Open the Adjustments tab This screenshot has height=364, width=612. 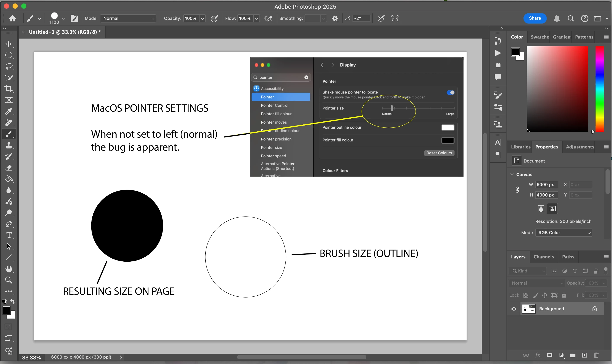(580, 147)
